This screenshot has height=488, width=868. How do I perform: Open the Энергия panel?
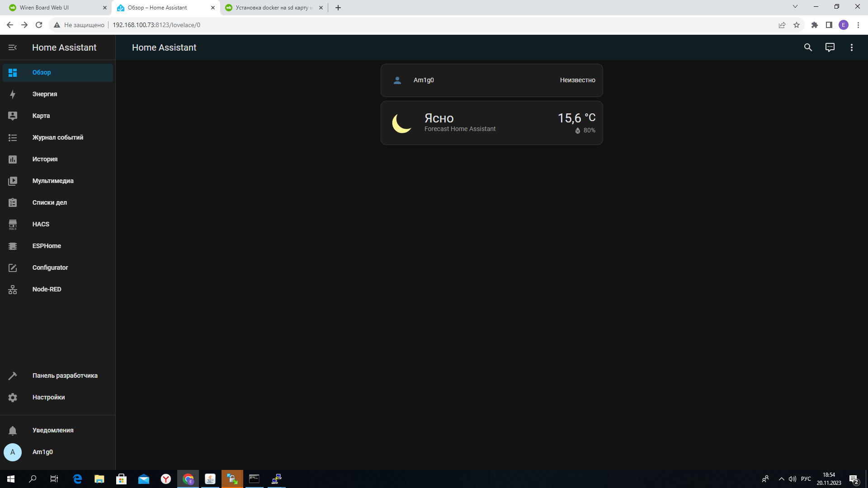(x=58, y=94)
